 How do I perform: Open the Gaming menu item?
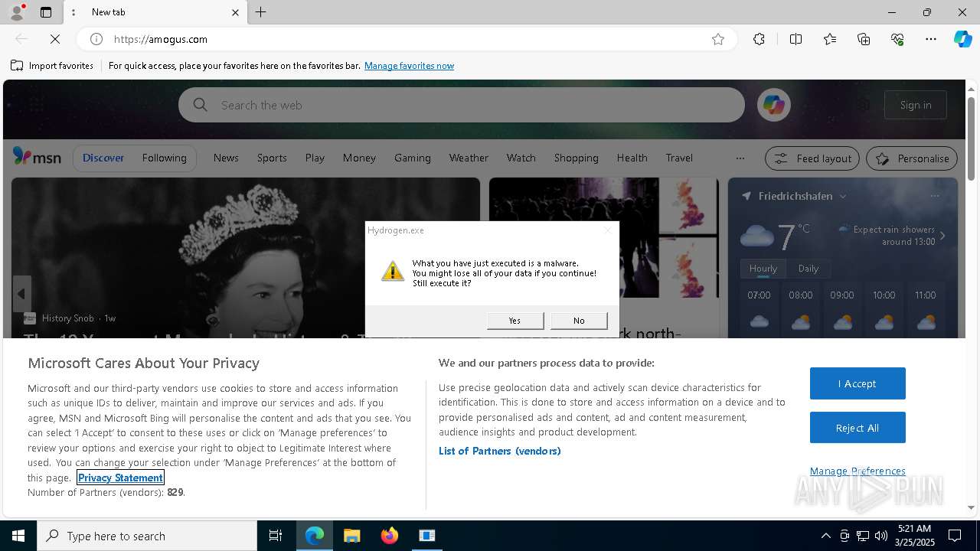(x=413, y=158)
